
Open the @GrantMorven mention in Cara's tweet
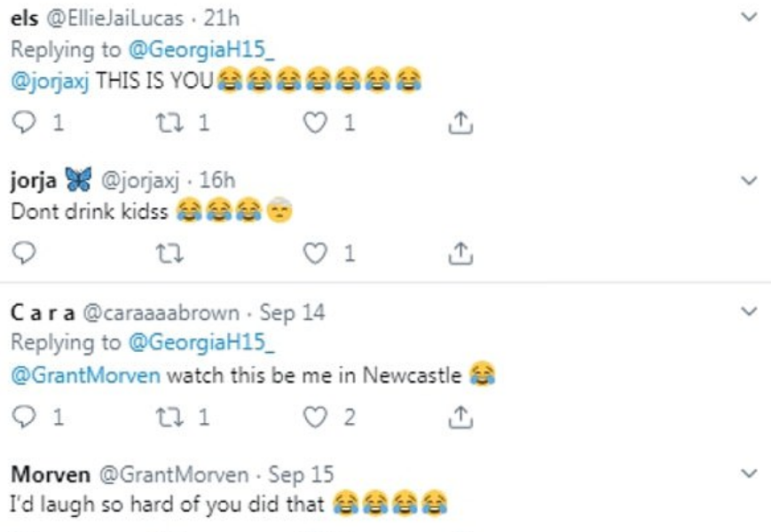pos(85,374)
